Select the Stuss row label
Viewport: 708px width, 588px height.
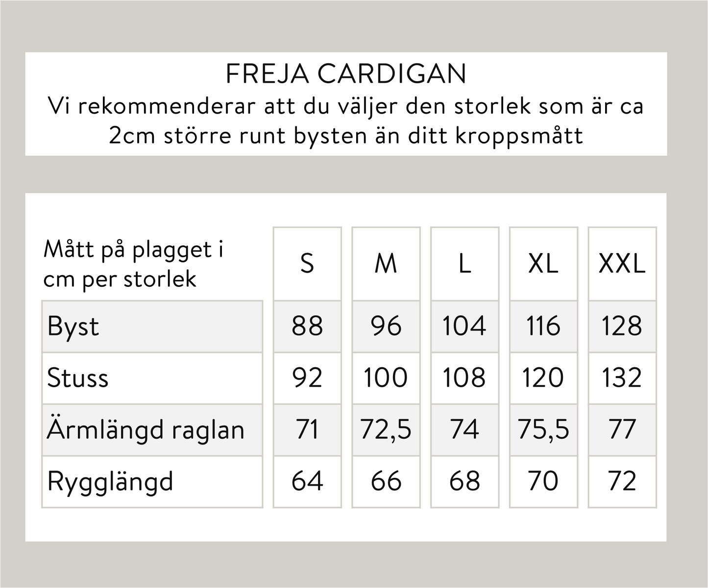point(78,378)
